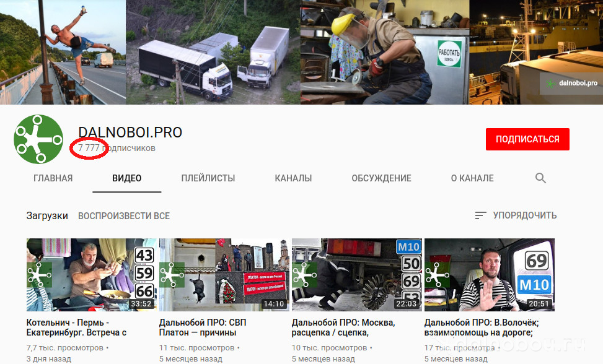The image size is (603, 364).
Task: Open the СВП Платон video thumbnail
Action: point(224,275)
